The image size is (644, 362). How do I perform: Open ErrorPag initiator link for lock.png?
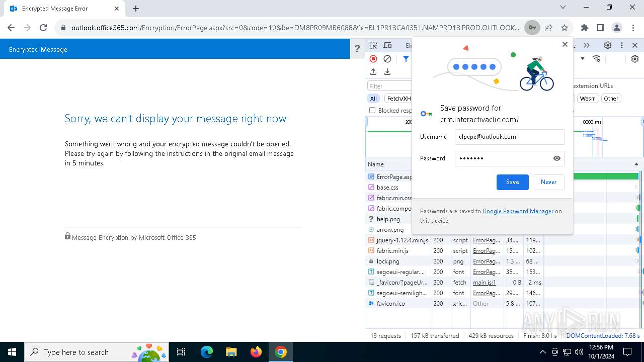pos(487,261)
